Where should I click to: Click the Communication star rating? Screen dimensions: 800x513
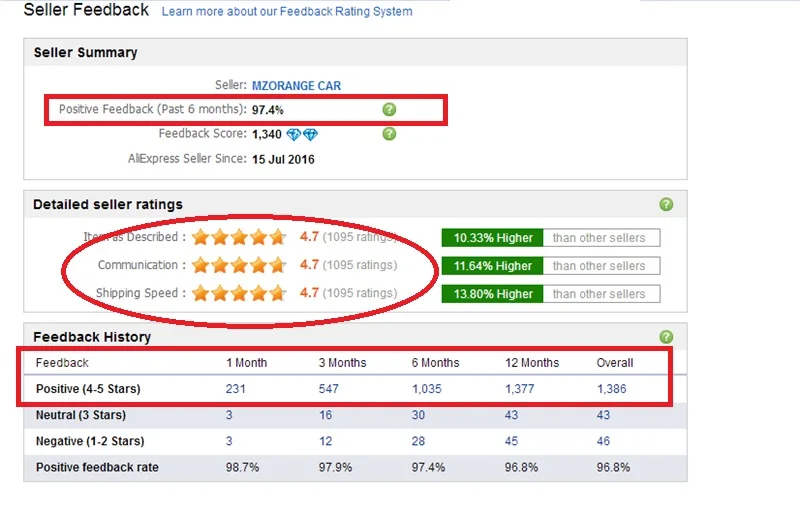click(x=239, y=265)
